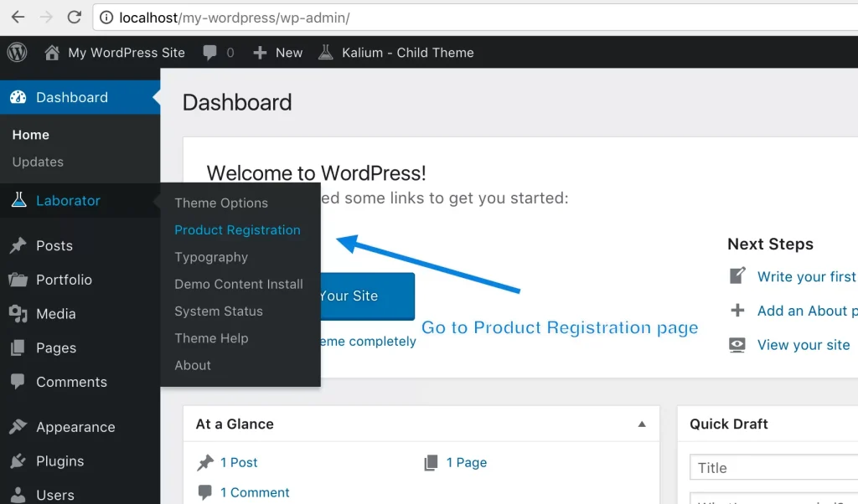
Task: Collapse the At a Glance widget
Action: coord(642,424)
